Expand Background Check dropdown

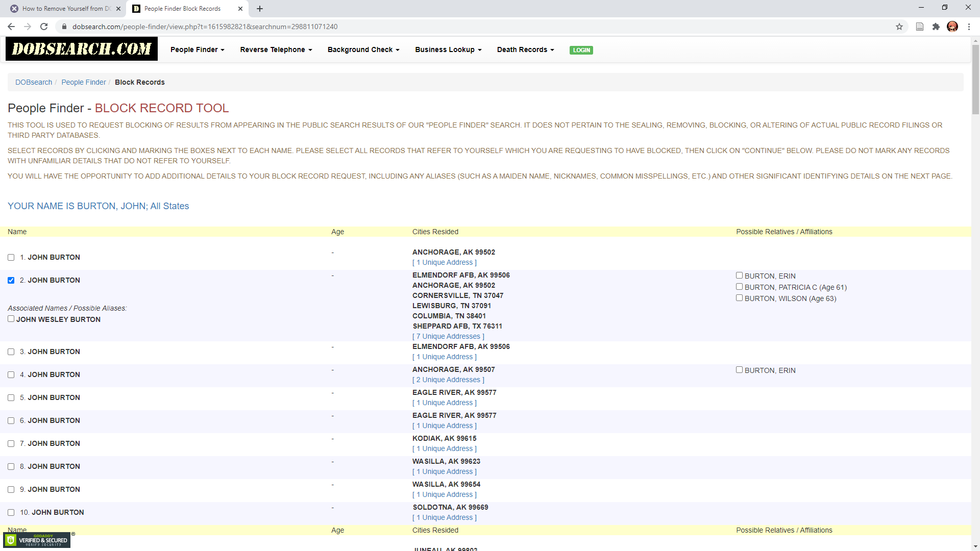click(363, 49)
